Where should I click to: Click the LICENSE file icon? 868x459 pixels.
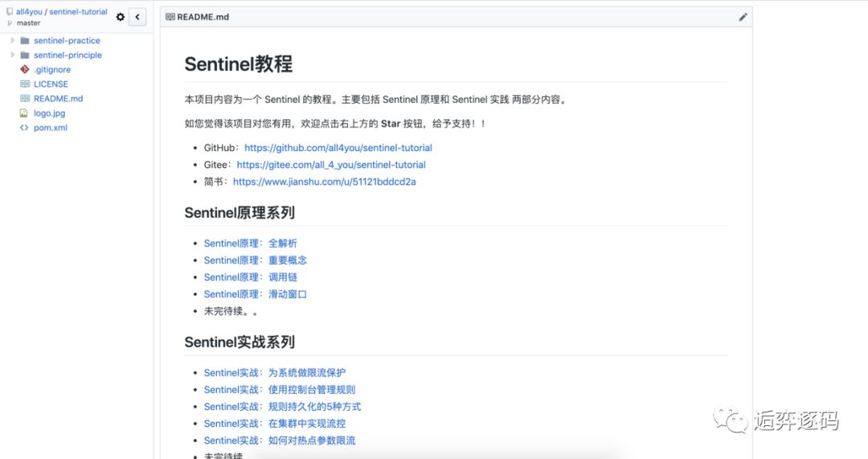[x=24, y=84]
